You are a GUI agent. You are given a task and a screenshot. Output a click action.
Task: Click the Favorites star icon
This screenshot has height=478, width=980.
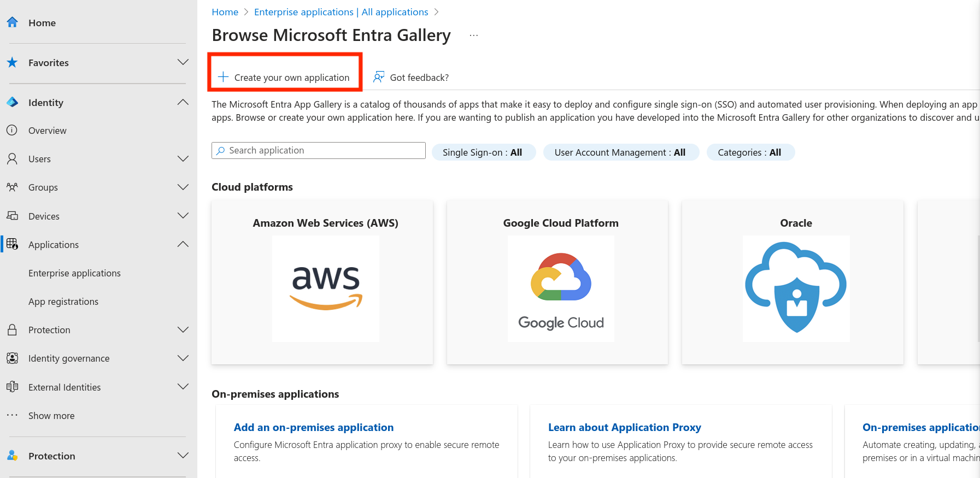pyautogui.click(x=12, y=62)
